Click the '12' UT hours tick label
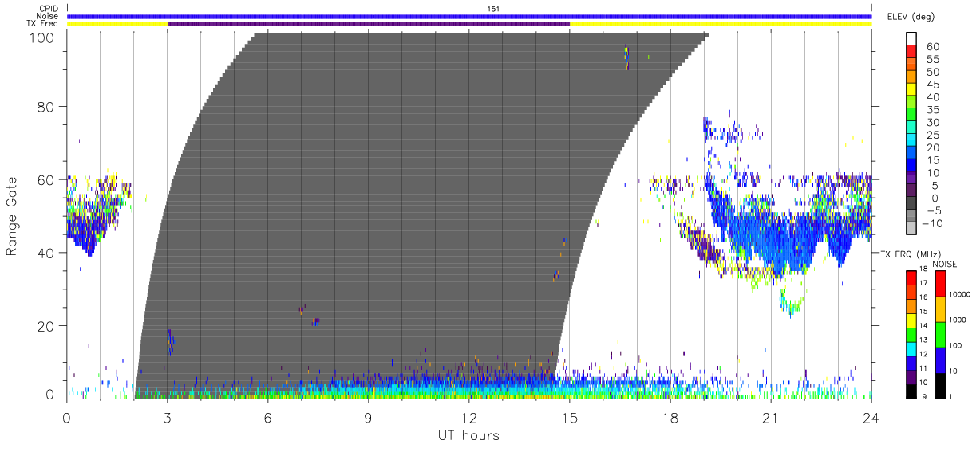Viewport: 980px width, 452px height. [469, 418]
